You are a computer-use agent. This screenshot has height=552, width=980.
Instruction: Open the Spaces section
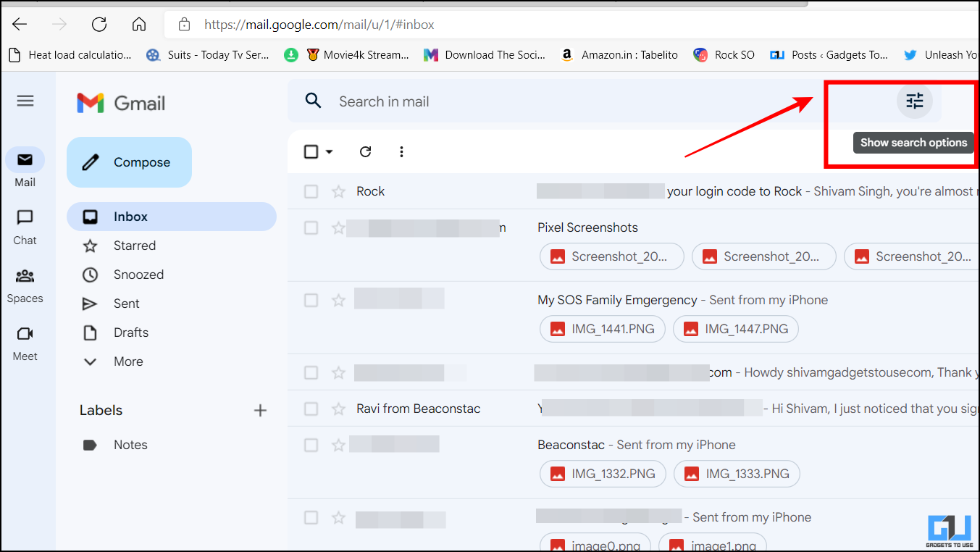coord(25,285)
